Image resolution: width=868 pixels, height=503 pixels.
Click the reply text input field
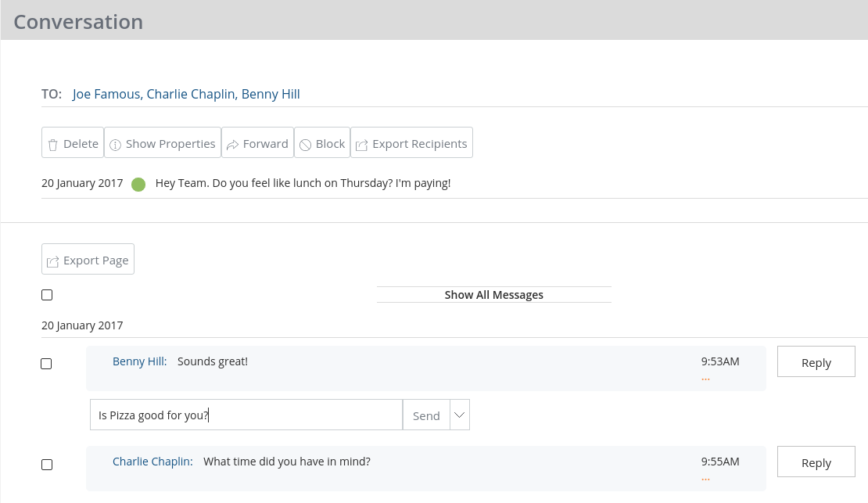click(246, 415)
